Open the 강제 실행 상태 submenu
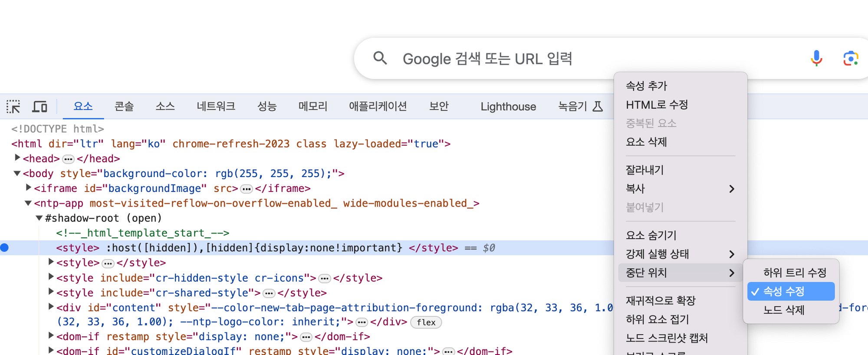This screenshot has width=868, height=355. pyautogui.click(x=681, y=254)
